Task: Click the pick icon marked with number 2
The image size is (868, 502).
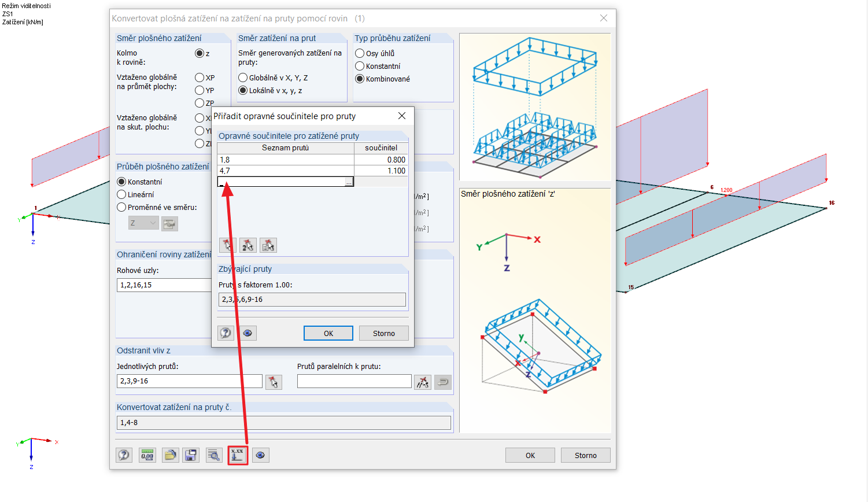Action: pyautogui.click(x=248, y=245)
